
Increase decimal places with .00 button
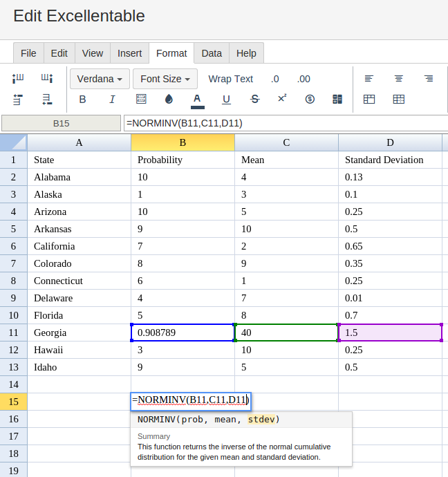[x=304, y=79]
